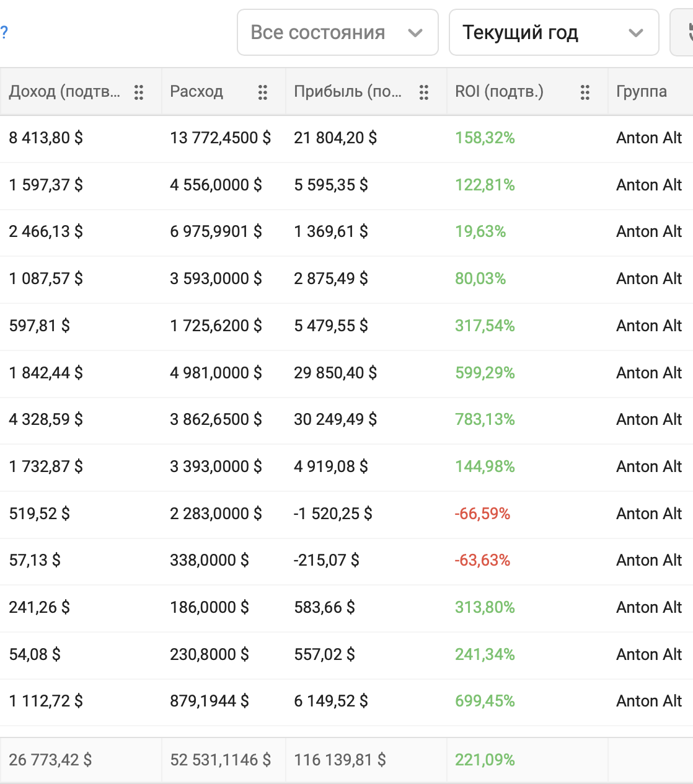Click the total income 26 773,42 $
This screenshot has width=693, height=784.
[50, 760]
